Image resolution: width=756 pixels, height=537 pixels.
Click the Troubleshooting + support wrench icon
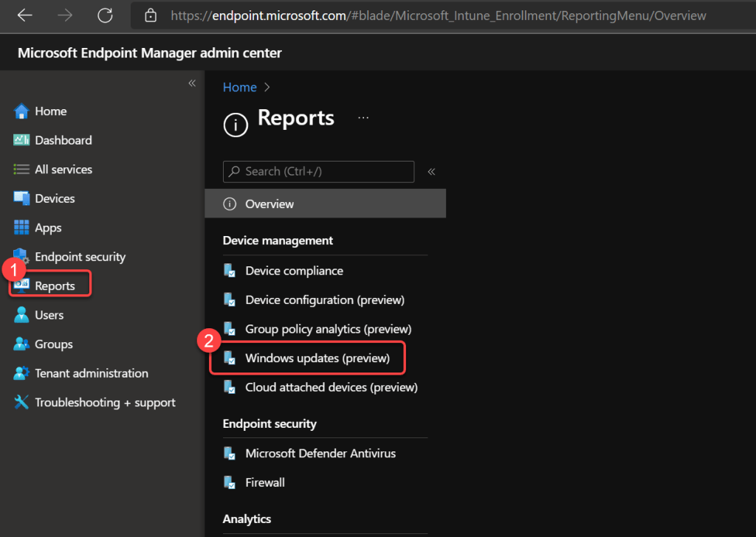[21, 403]
